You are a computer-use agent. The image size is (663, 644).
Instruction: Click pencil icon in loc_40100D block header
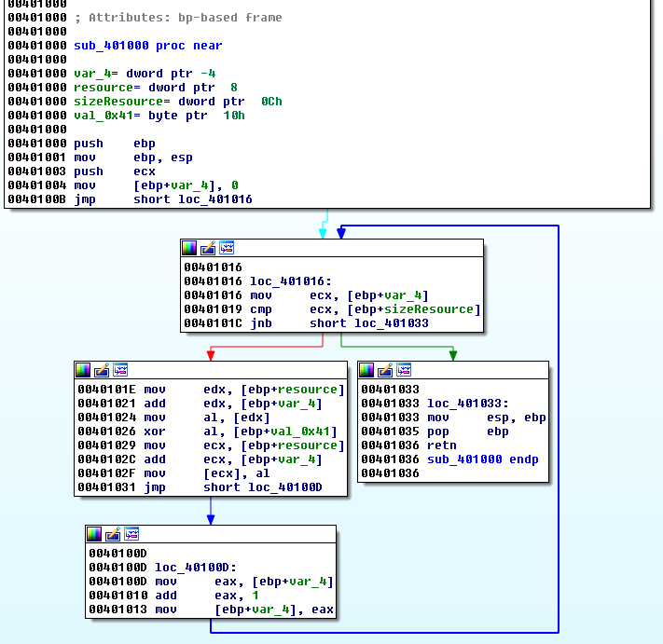(113, 534)
